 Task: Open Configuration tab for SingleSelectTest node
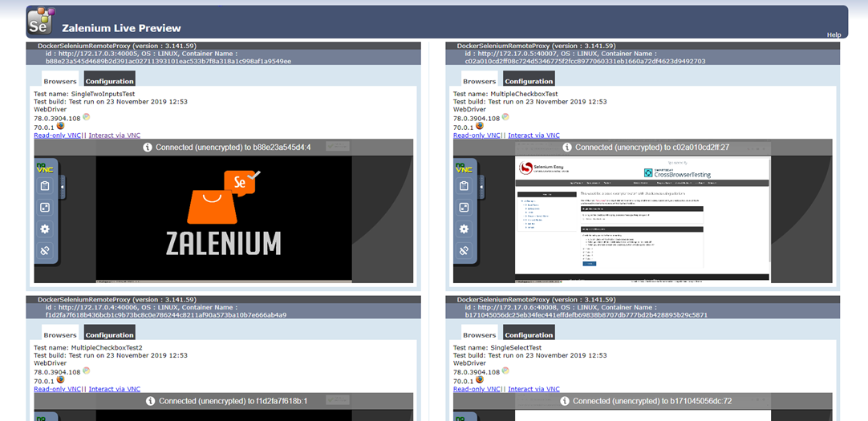coord(529,334)
